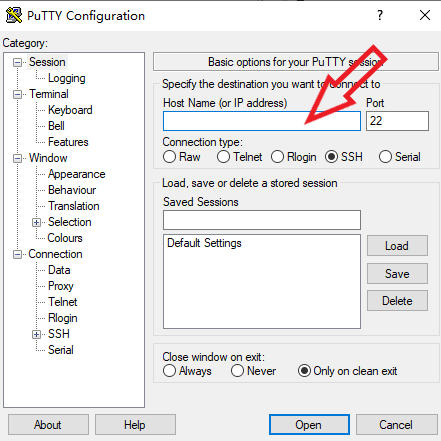Choose Never for close window on exit
The height and width of the screenshot is (441, 441).
[253, 371]
